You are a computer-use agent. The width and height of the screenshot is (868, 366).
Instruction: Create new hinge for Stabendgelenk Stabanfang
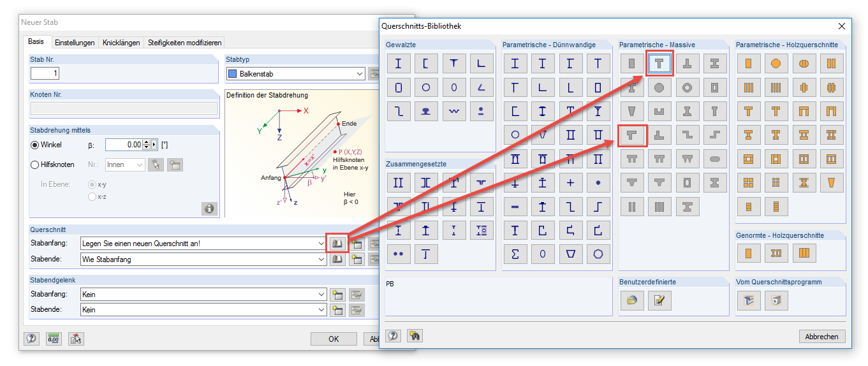pos(337,295)
